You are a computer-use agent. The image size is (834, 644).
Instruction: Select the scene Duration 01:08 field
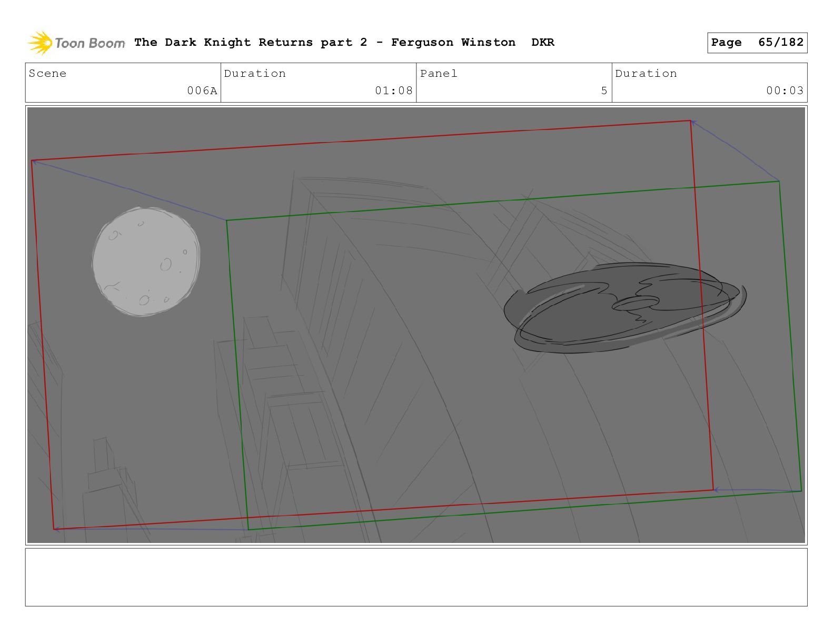(319, 83)
